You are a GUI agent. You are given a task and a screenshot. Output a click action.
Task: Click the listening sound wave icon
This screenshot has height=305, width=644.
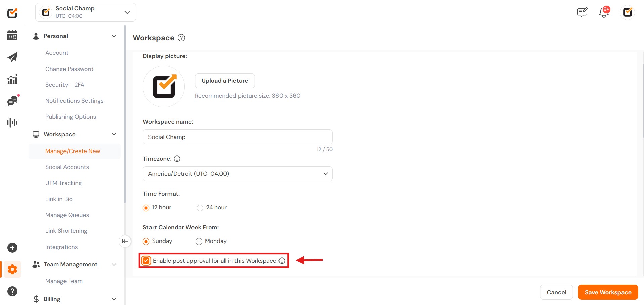pyautogui.click(x=12, y=123)
